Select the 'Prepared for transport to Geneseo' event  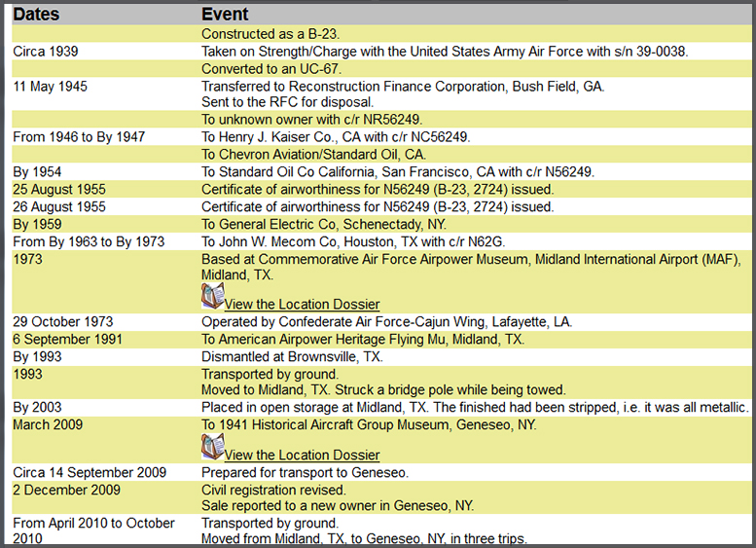(305, 472)
